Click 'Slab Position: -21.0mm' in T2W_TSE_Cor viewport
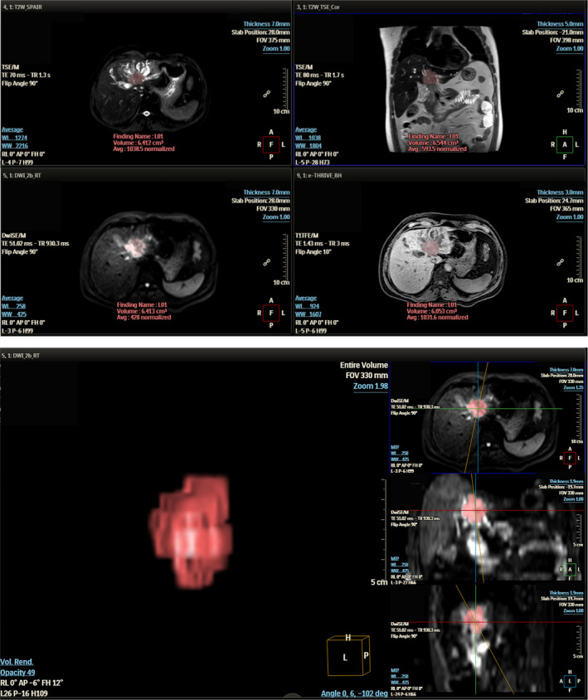588x700 pixels. pos(552,32)
